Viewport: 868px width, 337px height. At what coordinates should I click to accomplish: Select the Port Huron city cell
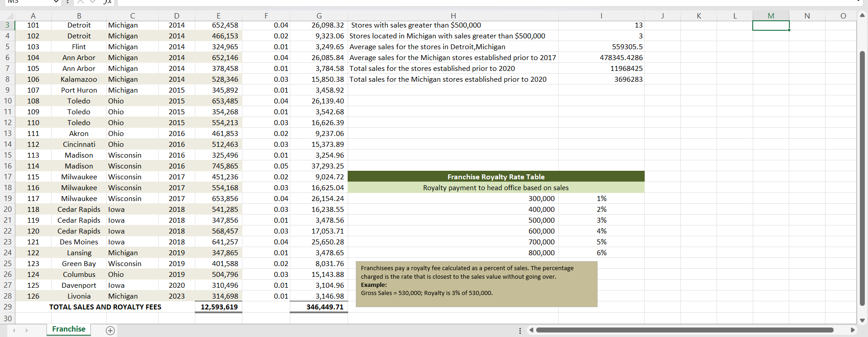79,90
